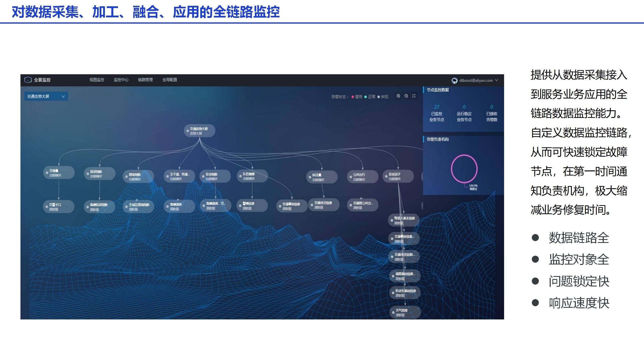The height and width of the screenshot is (362, 644).
Task: Select the 拥堵指数 功能模块 node
Action: tap(138, 176)
